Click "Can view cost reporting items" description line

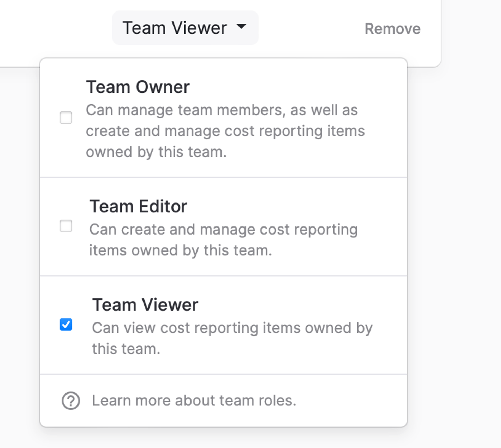[x=232, y=328]
